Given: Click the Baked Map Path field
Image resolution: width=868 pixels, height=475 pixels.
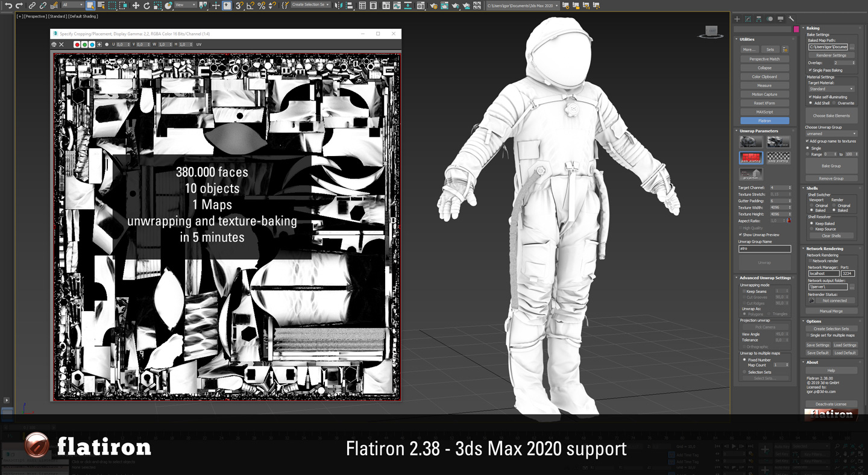Looking at the screenshot, I should pos(828,46).
